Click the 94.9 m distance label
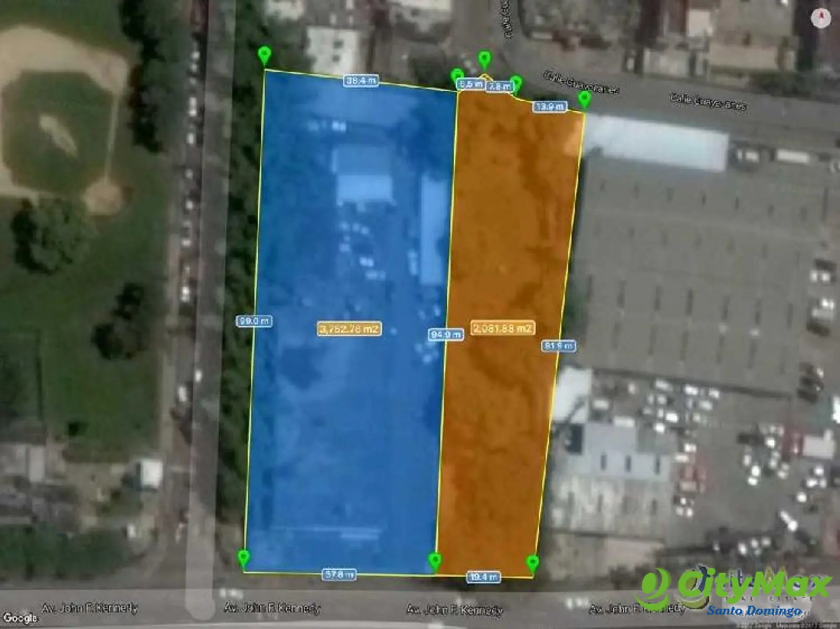 point(446,335)
